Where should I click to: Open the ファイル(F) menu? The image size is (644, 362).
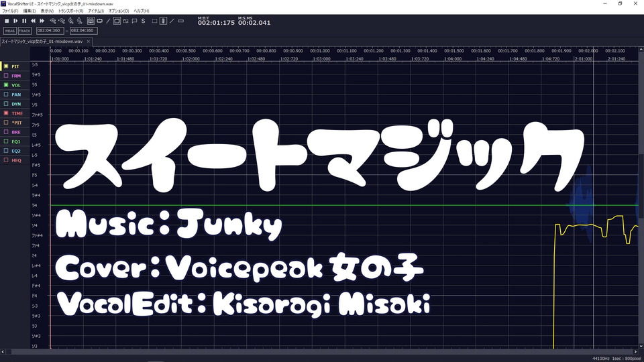(x=10, y=11)
